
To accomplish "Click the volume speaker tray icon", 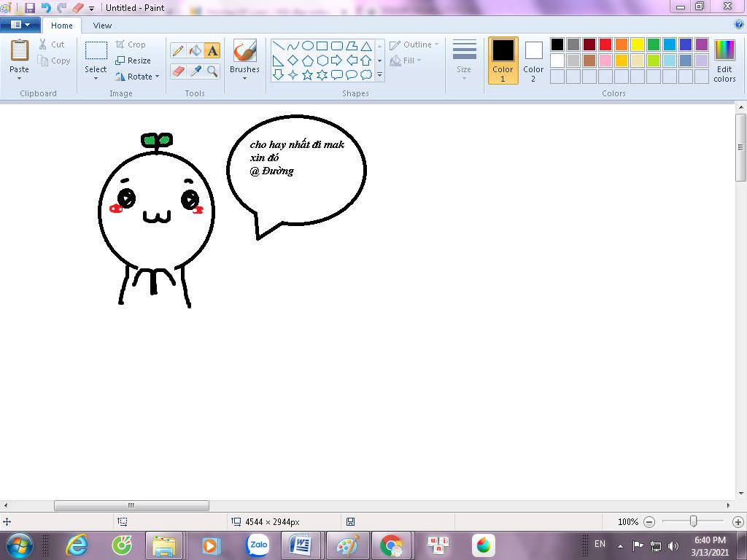I will coord(673,545).
